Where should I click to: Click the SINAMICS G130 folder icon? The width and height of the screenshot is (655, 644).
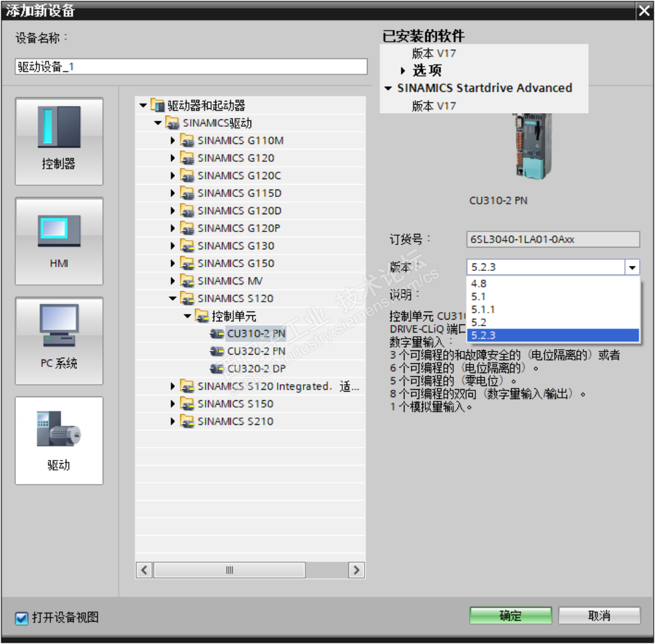tap(187, 246)
